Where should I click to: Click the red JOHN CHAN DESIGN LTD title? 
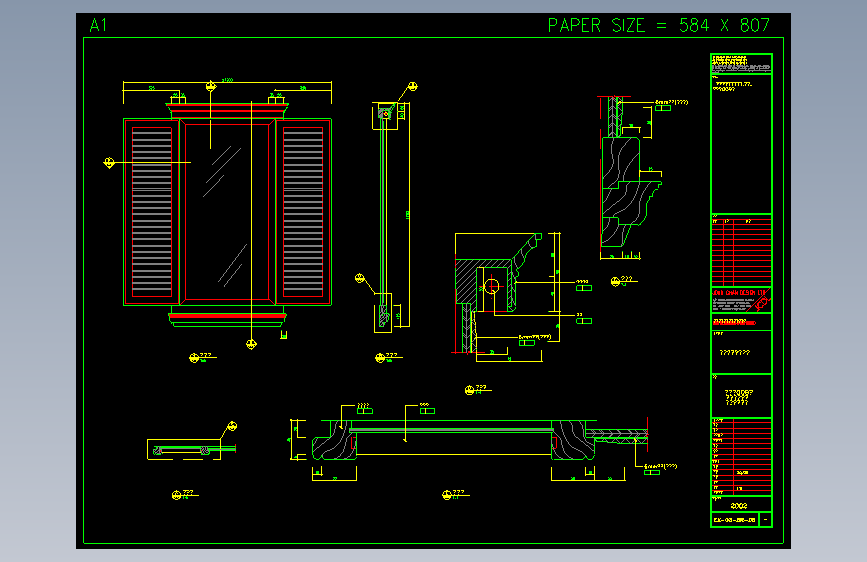point(738,293)
